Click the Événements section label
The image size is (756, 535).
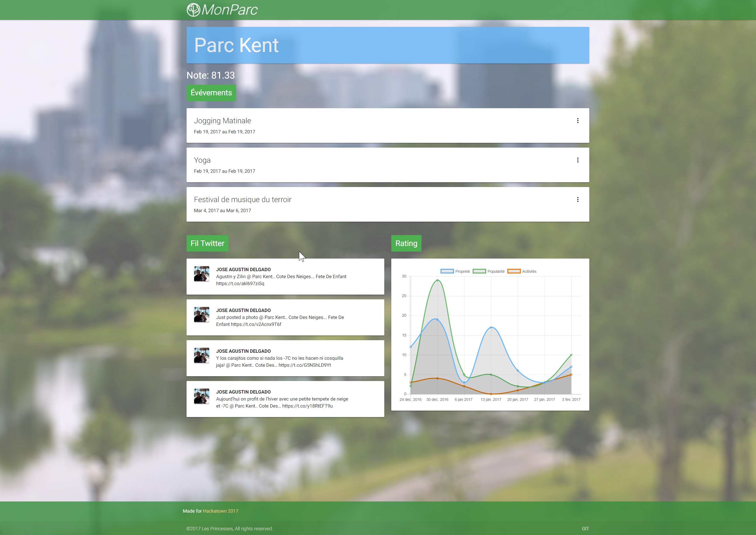[x=211, y=93]
